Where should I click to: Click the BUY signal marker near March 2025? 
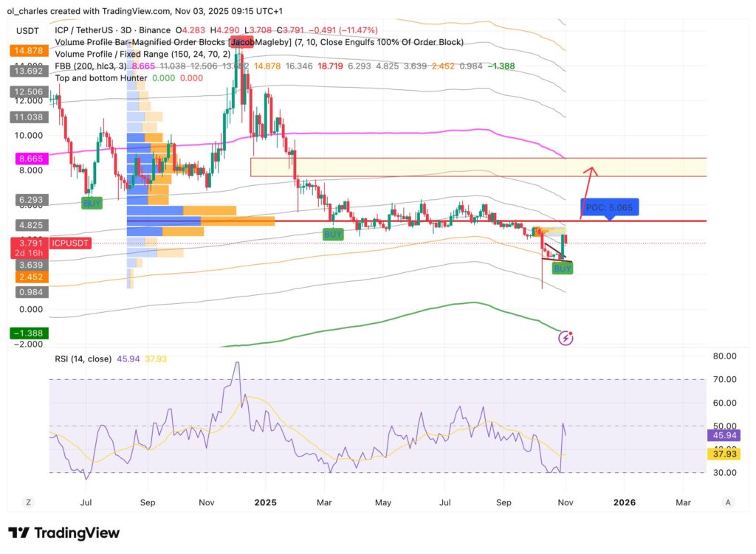[x=333, y=234]
